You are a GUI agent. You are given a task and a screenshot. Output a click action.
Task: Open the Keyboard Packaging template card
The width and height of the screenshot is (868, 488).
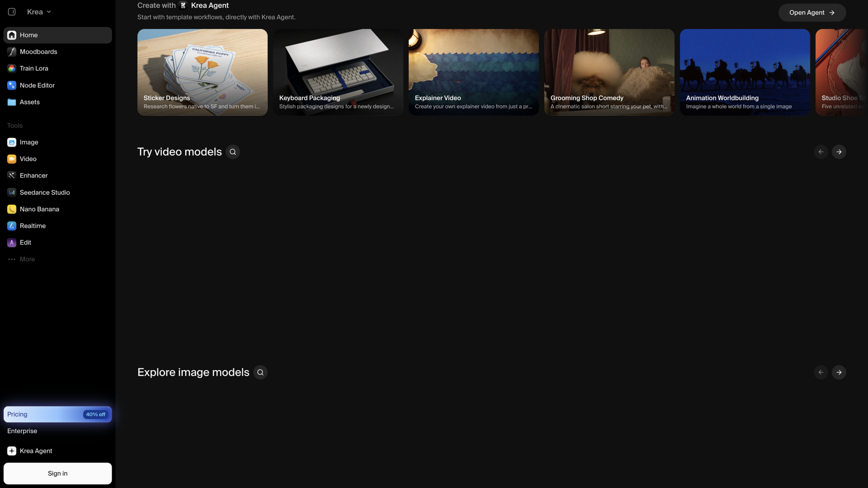click(338, 72)
